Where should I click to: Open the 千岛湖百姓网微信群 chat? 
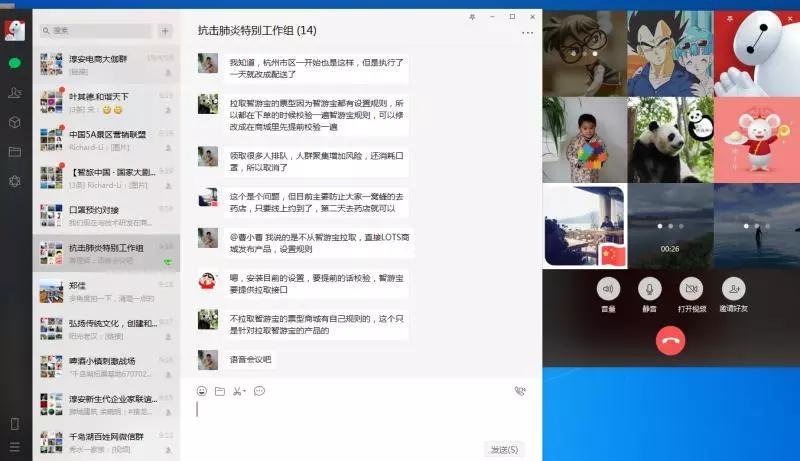[x=106, y=442]
